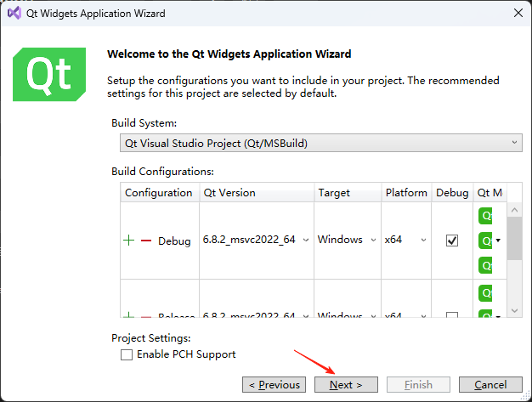Enable PCH Support checkbox
The width and height of the screenshot is (532, 402).
[x=127, y=355]
